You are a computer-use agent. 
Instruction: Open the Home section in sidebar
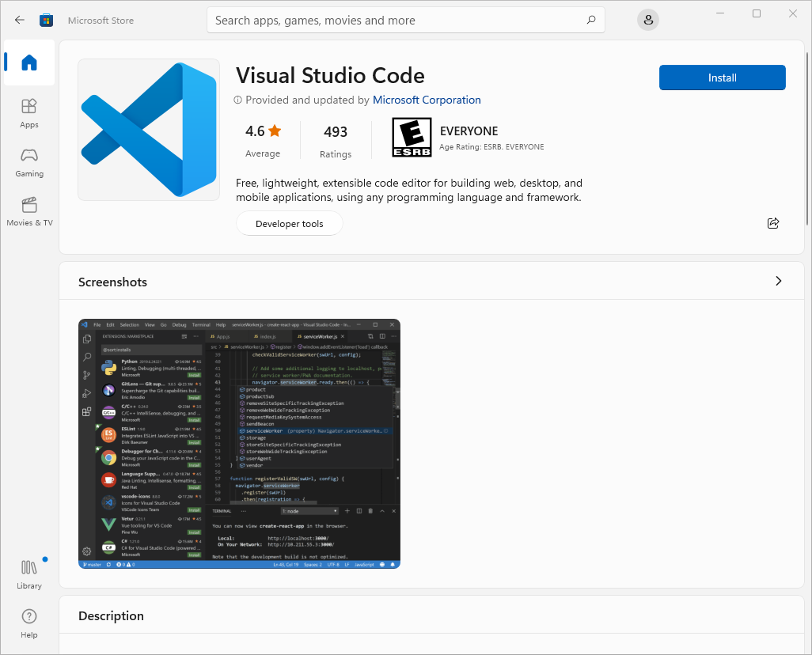click(x=28, y=63)
